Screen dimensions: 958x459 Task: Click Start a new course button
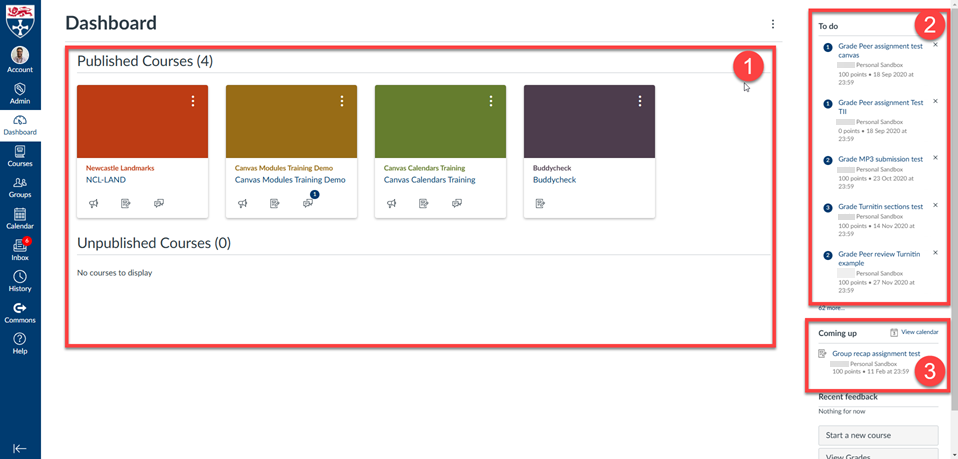pyautogui.click(x=878, y=436)
